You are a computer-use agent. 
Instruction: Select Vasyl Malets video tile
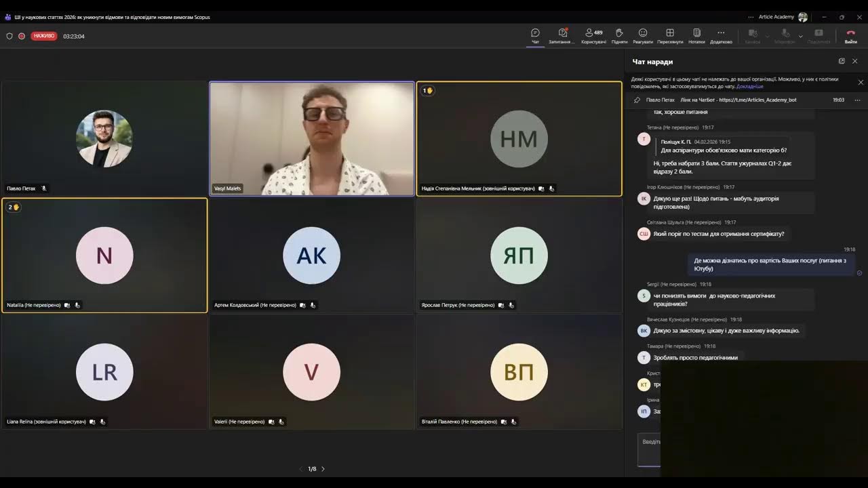coord(312,139)
